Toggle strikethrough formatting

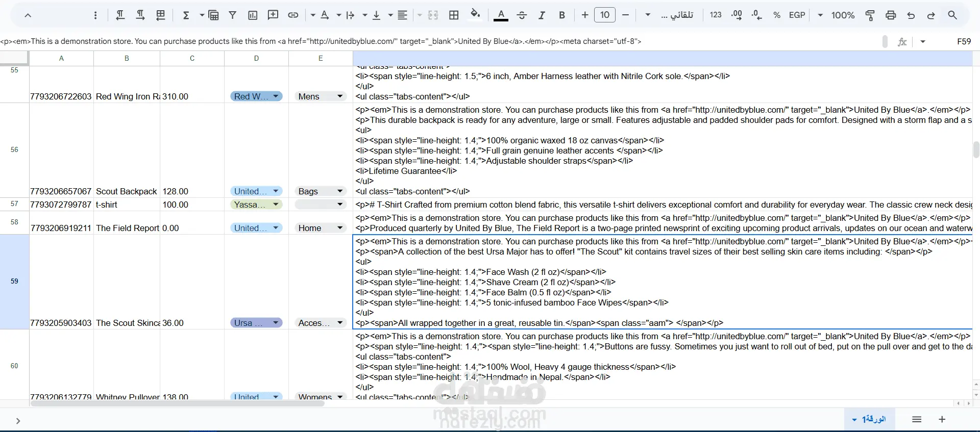tap(522, 15)
